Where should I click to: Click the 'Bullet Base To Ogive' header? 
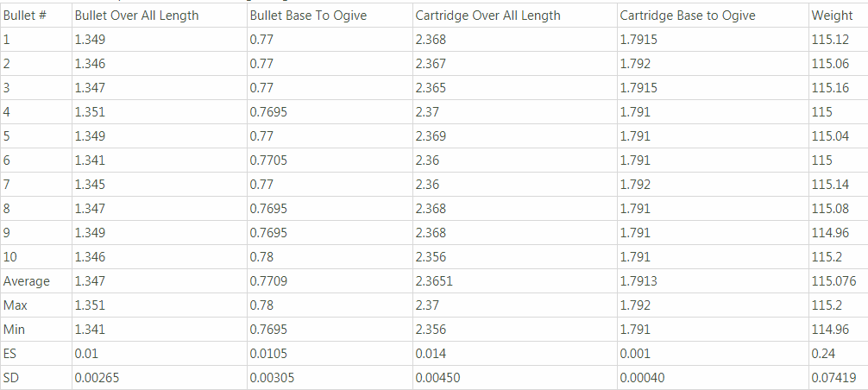330,16
